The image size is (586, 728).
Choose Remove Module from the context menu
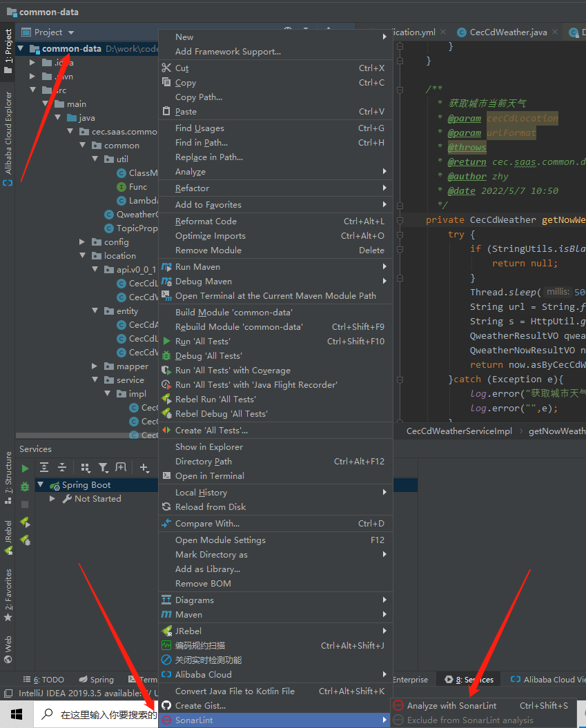click(x=276, y=250)
